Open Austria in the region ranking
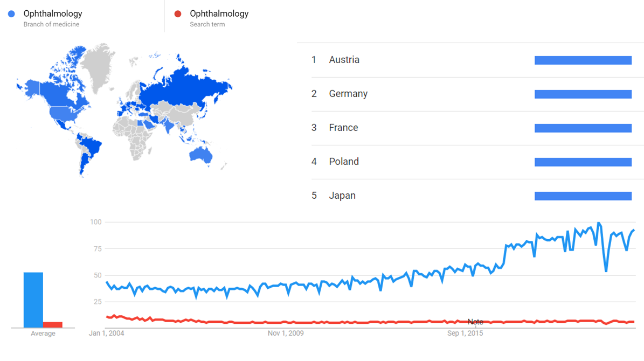Image resolution: width=644 pixels, height=361 pixels. [x=344, y=60]
